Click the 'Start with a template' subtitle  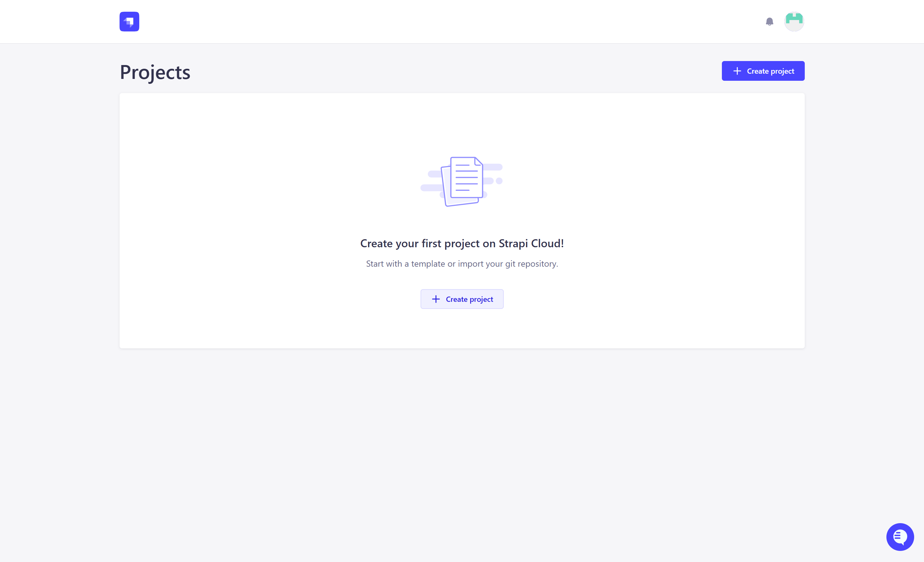tap(462, 264)
